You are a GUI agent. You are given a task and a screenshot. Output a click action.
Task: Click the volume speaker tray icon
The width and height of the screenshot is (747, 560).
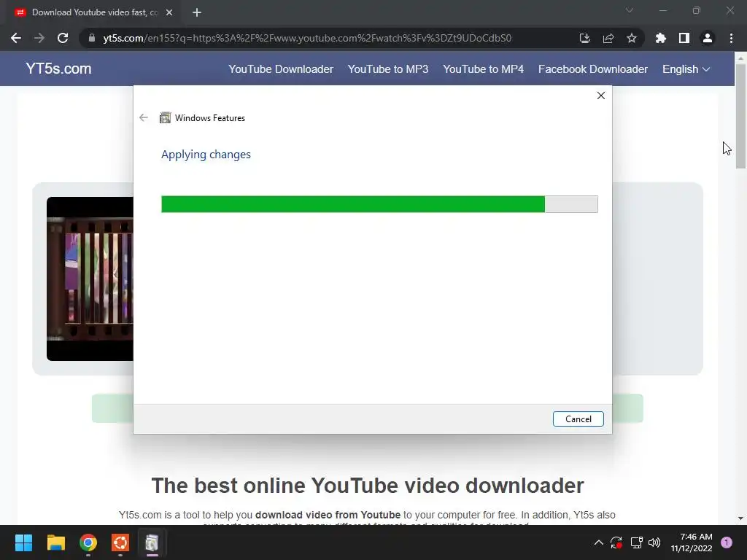(x=654, y=542)
